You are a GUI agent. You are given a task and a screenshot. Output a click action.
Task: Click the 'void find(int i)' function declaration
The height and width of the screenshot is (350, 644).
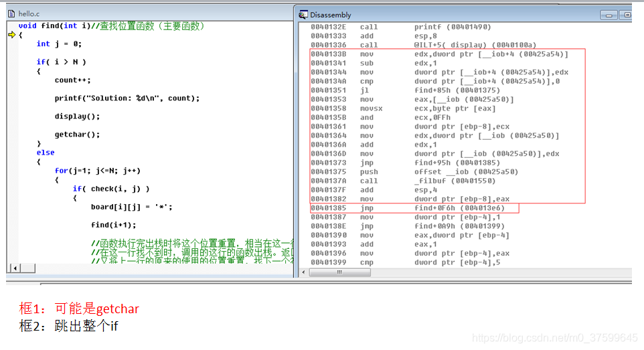(54, 26)
